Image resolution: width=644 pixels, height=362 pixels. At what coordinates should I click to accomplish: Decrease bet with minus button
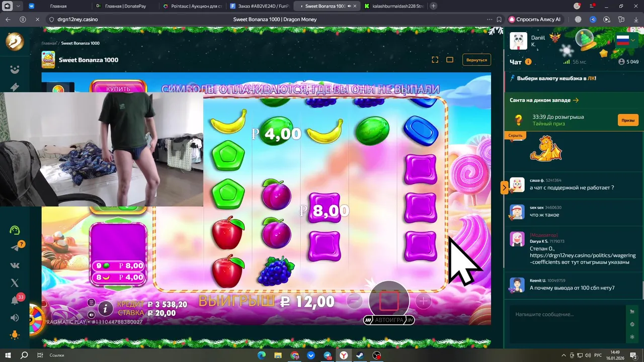point(354,301)
